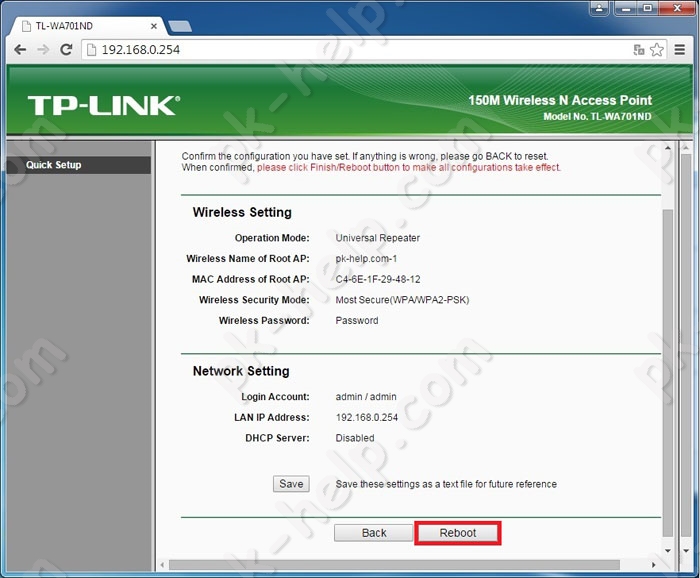The width and height of the screenshot is (700, 578).
Task: Open a new browser tab
Action: 180,26
